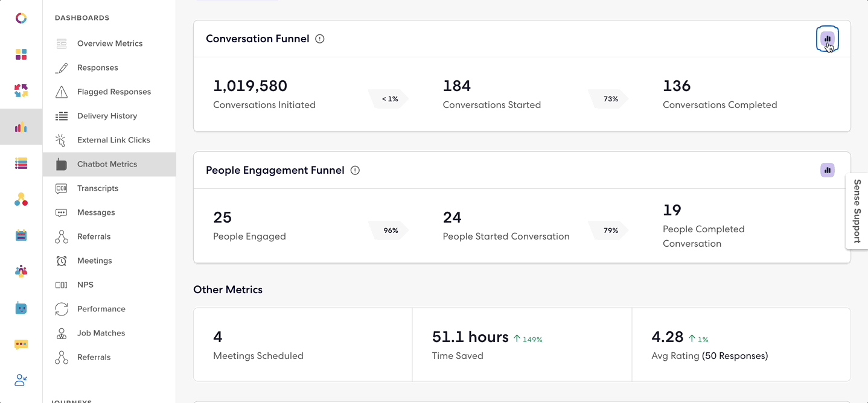
Task: Click the colorful grid icon in left rail
Action: click(21, 54)
